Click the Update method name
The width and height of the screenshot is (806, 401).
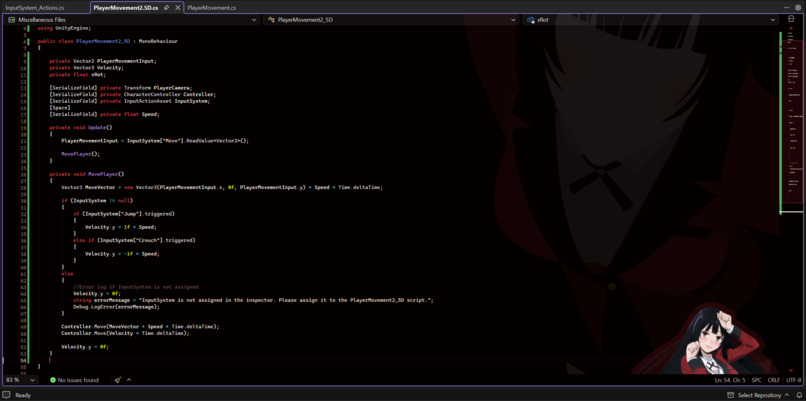pyautogui.click(x=97, y=127)
